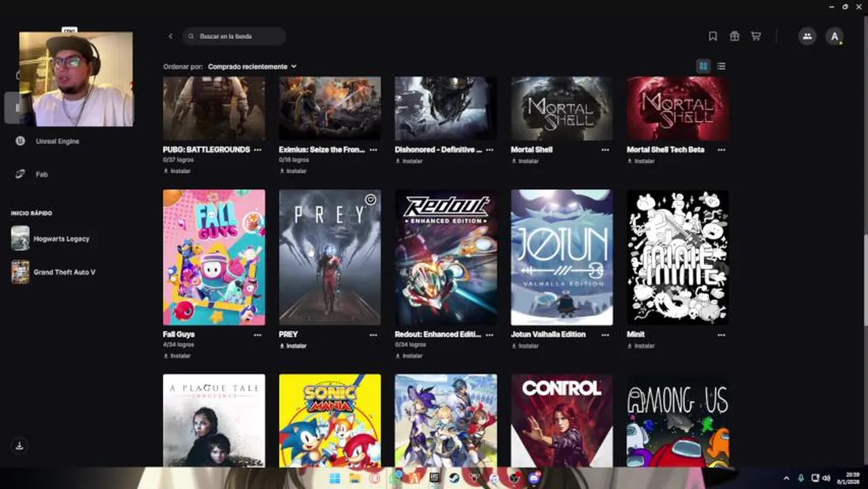Select Hogwarts Legacy under Inicio rápido

click(x=61, y=239)
